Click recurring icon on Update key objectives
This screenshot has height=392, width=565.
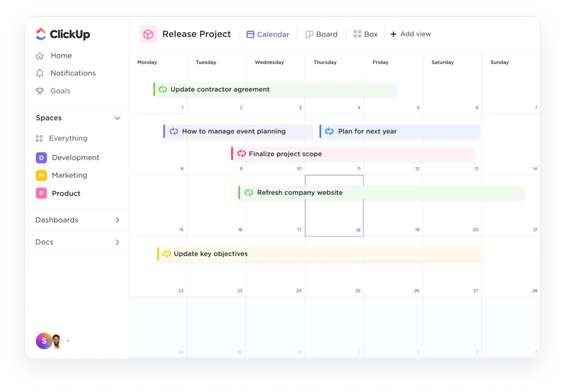[167, 254]
